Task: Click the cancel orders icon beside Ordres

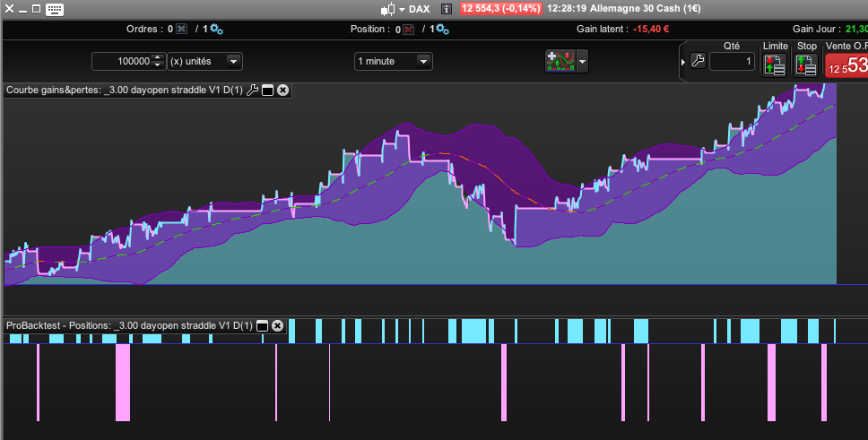Action: point(182,29)
